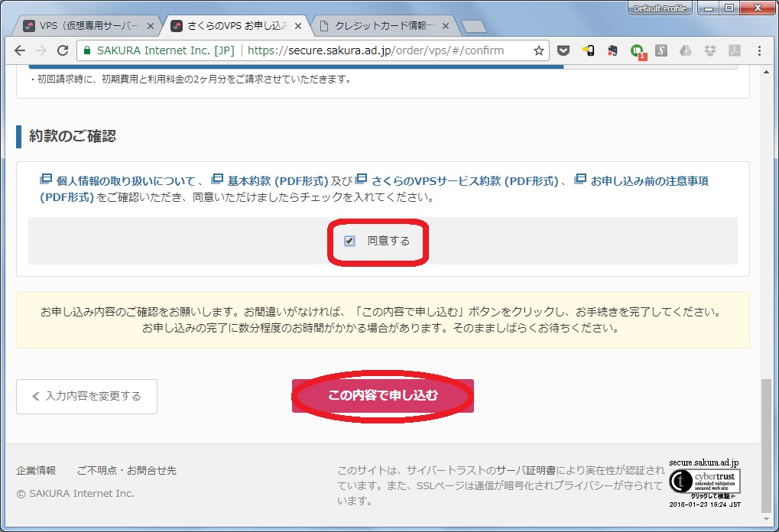The image size is (779, 532).
Task: Open the 個人情報の取り扱いについて link
Action: coord(125,181)
